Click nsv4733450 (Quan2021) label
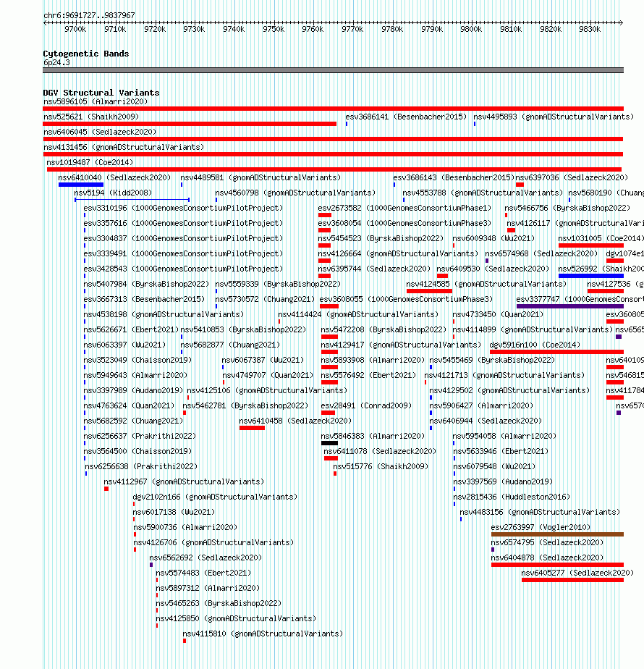 click(498, 314)
